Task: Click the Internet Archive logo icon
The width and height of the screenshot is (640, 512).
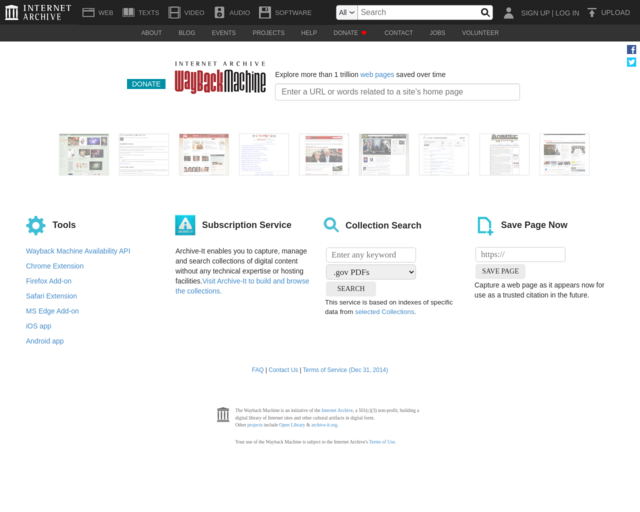Action: [x=11, y=12]
